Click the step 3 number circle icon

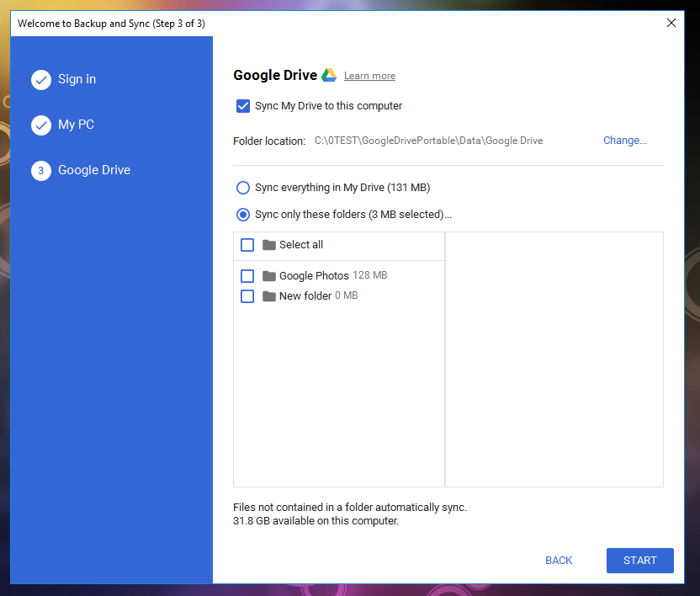41,171
